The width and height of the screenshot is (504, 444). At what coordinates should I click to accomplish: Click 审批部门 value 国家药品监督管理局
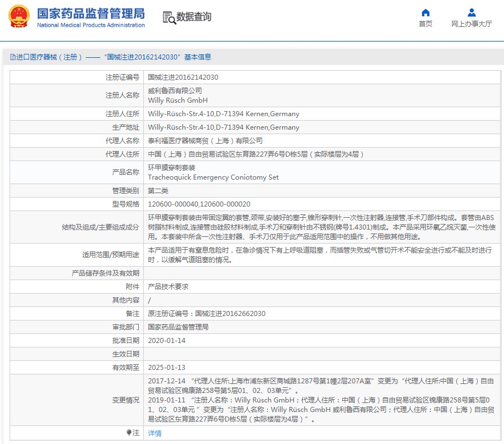178,327
